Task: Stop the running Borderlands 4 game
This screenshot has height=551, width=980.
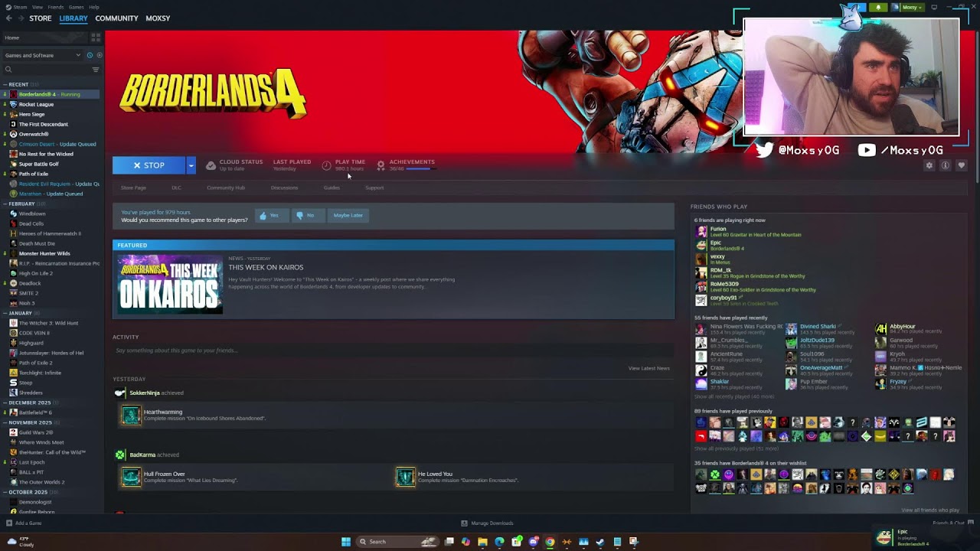Action: coord(149,165)
